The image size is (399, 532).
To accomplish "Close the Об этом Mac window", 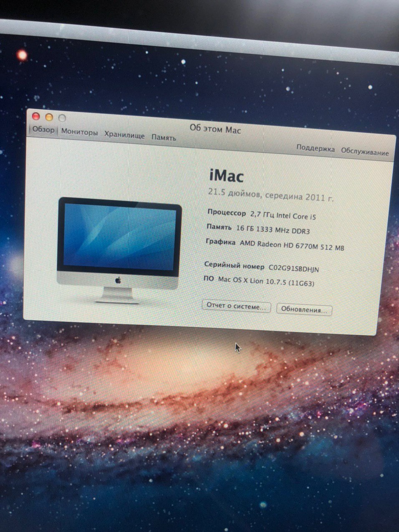I will pos(36,116).
